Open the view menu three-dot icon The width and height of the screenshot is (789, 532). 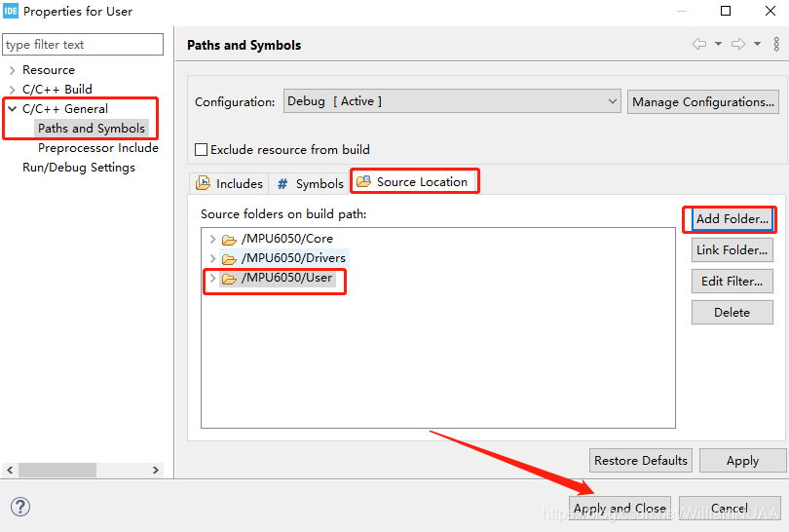click(x=776, y=44)
